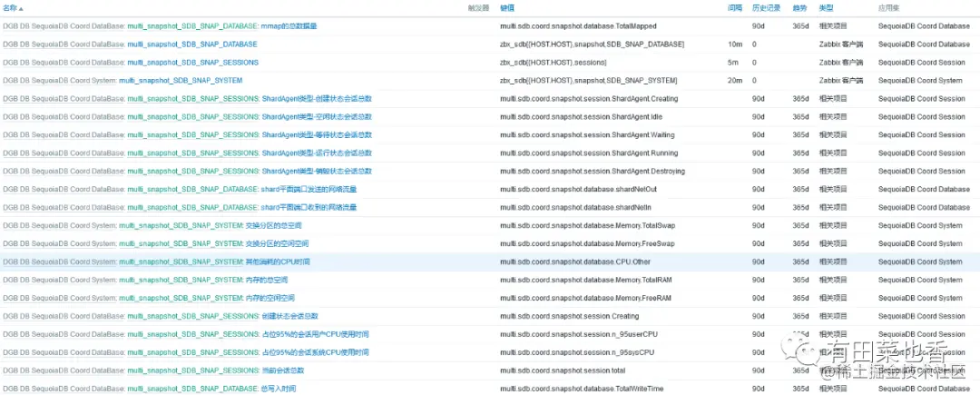The height and width of the screenshot is (395, 980).
Task: Click key multi.sdb.coord.snapshot.database.TotalMapped
Action: [x=578, y=26]
